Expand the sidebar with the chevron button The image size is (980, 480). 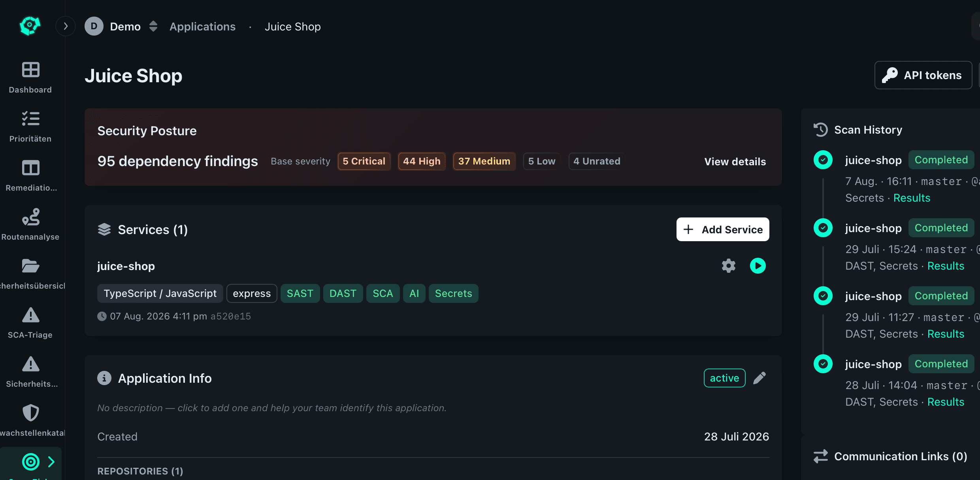[x=66, y=26]
